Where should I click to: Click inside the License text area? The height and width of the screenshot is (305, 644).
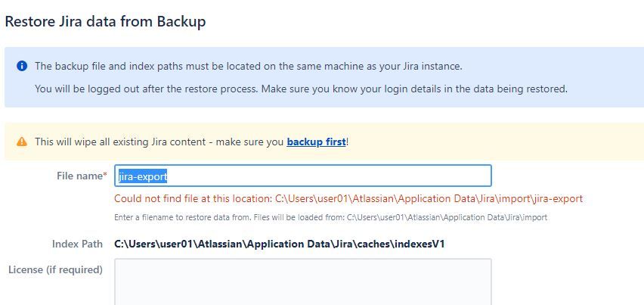[302, 282]
